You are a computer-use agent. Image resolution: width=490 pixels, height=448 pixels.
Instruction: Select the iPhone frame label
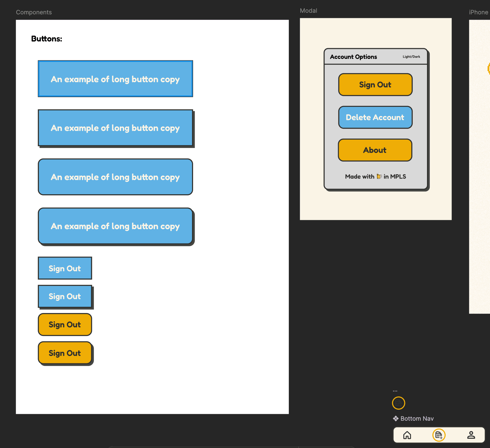point(478,12)
